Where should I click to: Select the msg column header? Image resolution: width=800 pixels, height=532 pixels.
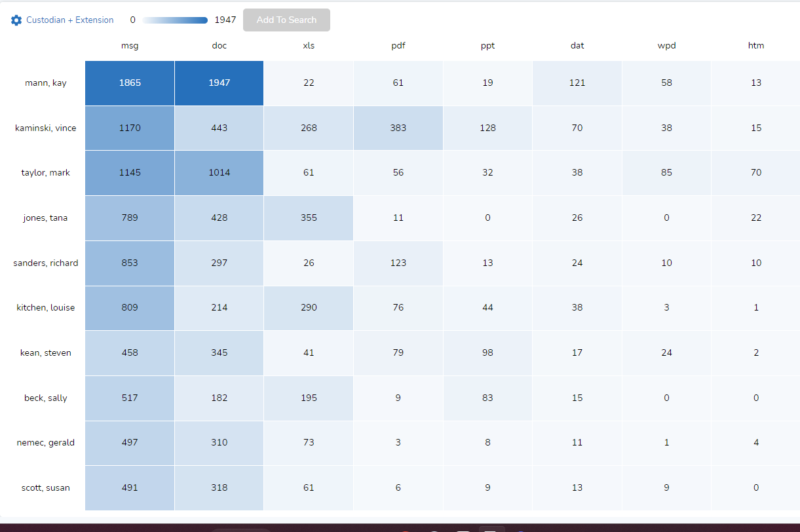(130, 46)
